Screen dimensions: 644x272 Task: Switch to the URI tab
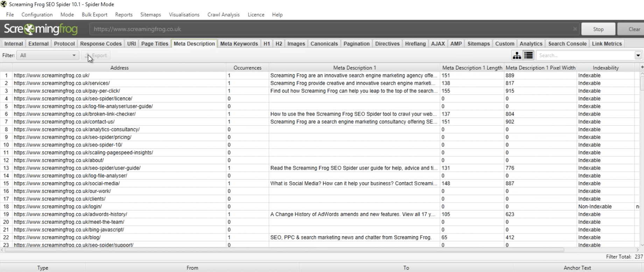click(x=132, y=43)
